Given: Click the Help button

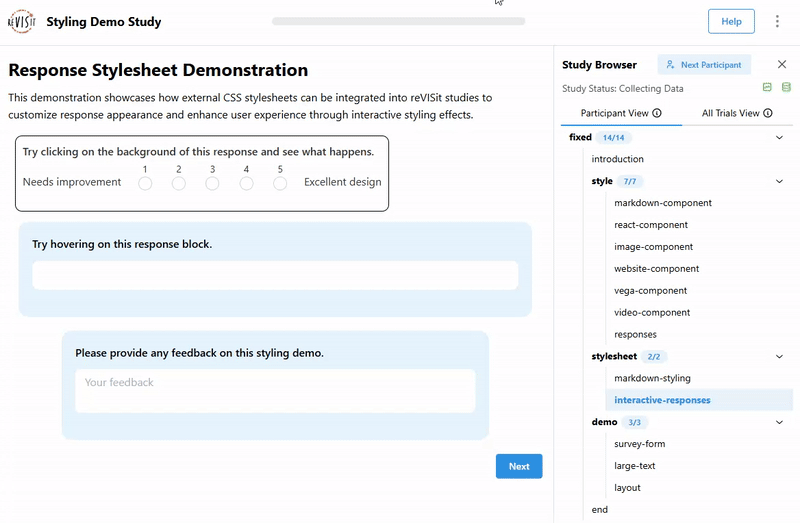Looking at the screenshot, I should pos(731,21).
